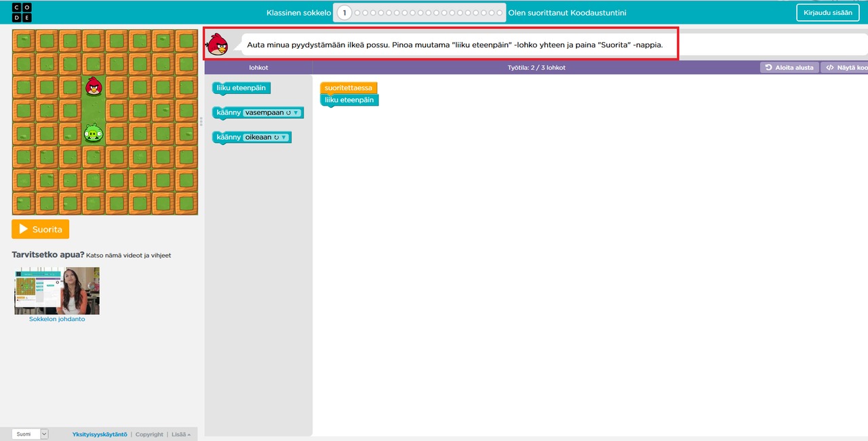868x441 pixels.
Task: Open the Suomi language dropdown
Action: [30, 434]
